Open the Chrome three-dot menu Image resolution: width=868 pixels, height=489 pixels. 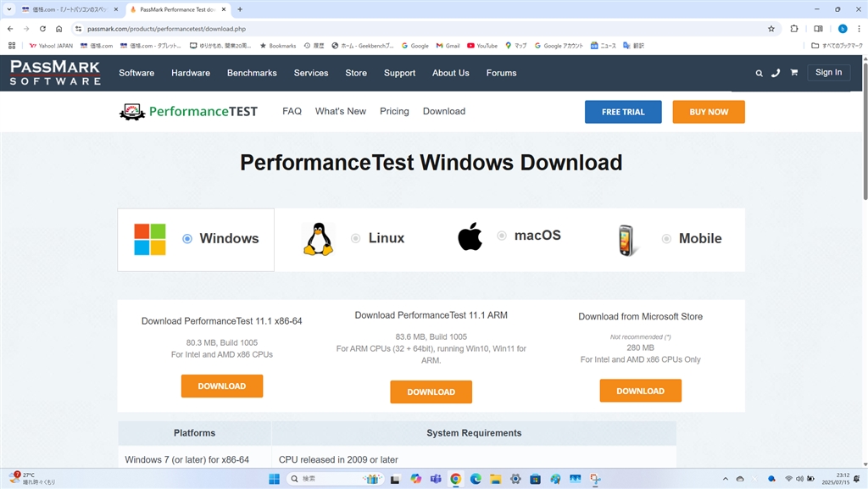pos(860,29)
